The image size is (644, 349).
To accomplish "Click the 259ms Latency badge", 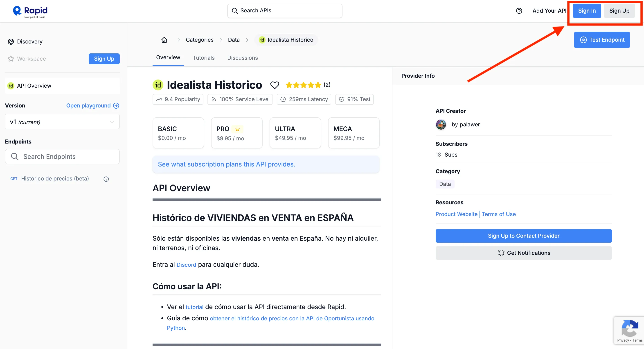I will (x=304, y=99).
